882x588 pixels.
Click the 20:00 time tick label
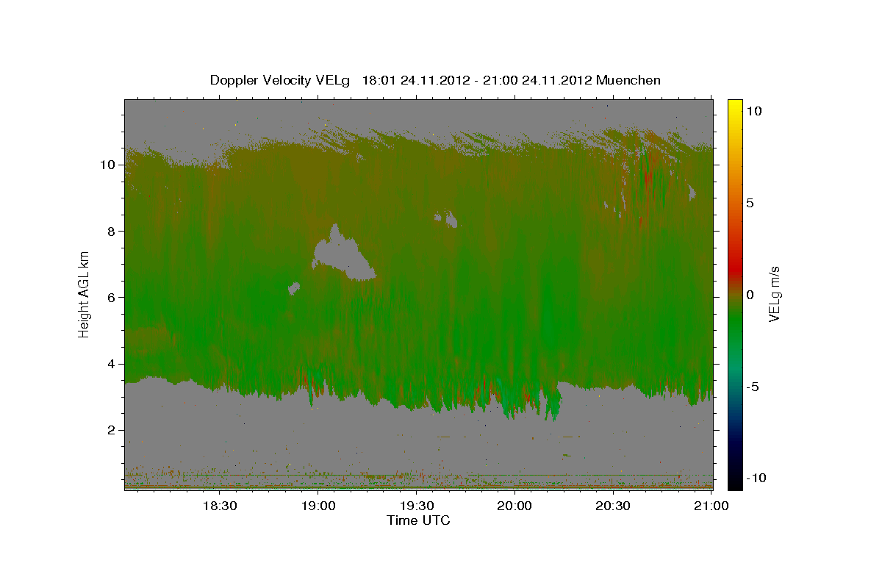[514, 506]
